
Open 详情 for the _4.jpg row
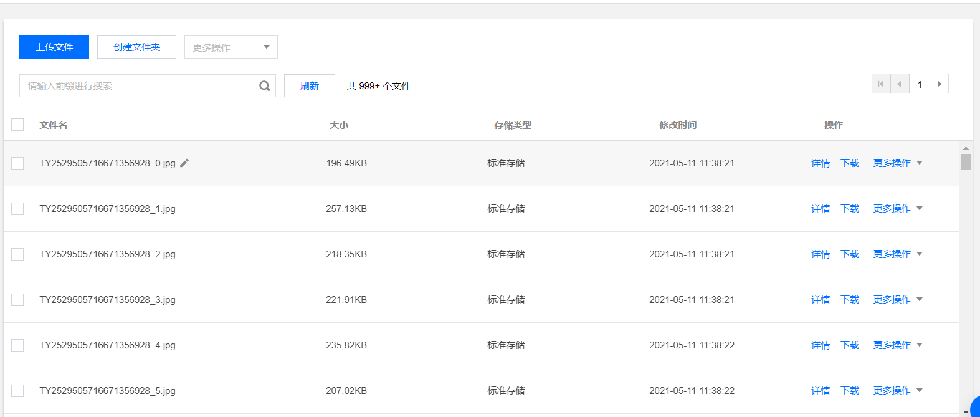coord(821,345)
